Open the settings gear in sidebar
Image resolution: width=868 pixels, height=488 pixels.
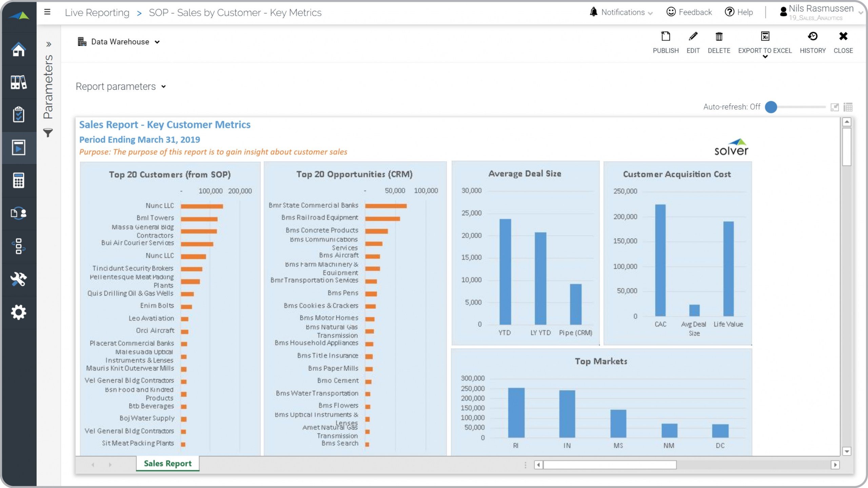coord(19,312)
